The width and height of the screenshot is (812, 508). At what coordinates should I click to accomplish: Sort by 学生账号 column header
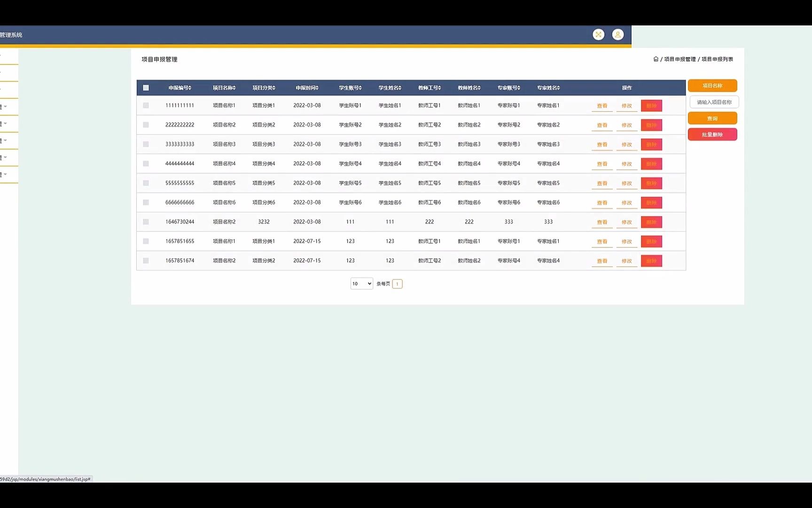(351, 87)
